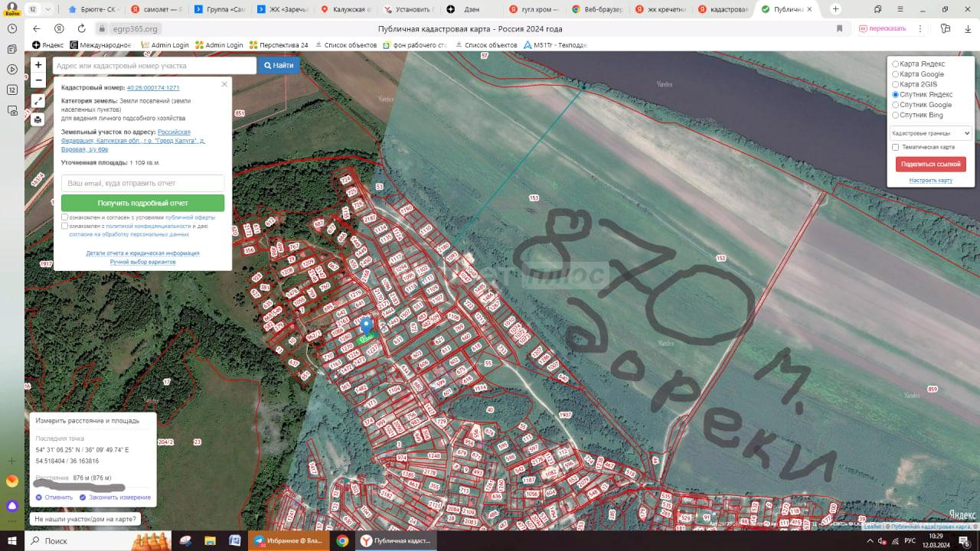980x551 pixels.
Task: Select Спутник Bing map layer
Action: point(896,115)
